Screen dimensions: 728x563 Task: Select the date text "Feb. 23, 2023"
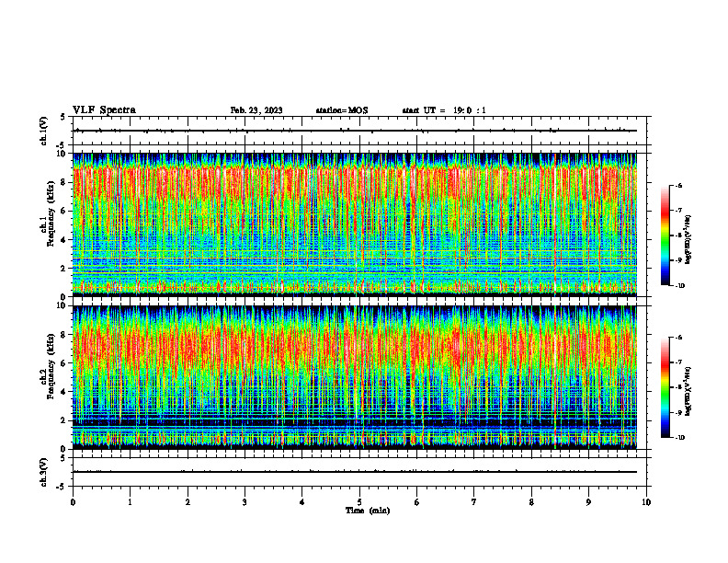click(x=256, y=110)
